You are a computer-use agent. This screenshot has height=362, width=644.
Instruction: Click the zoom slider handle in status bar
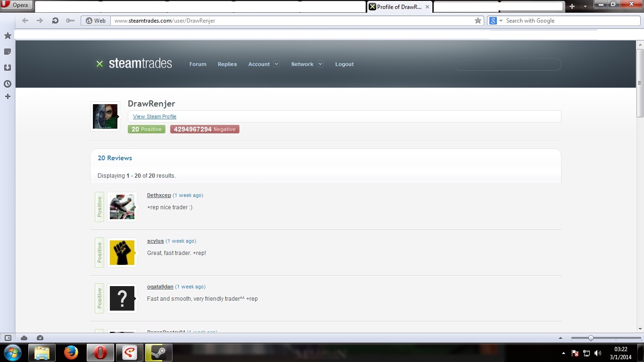(x=591, y=338)
